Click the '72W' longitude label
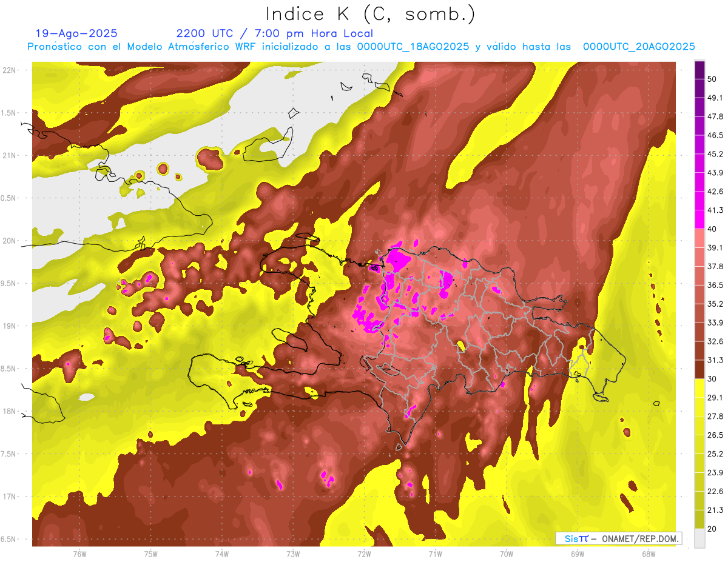This screenshot has width=728, height=562. click(x=364, y=554)
